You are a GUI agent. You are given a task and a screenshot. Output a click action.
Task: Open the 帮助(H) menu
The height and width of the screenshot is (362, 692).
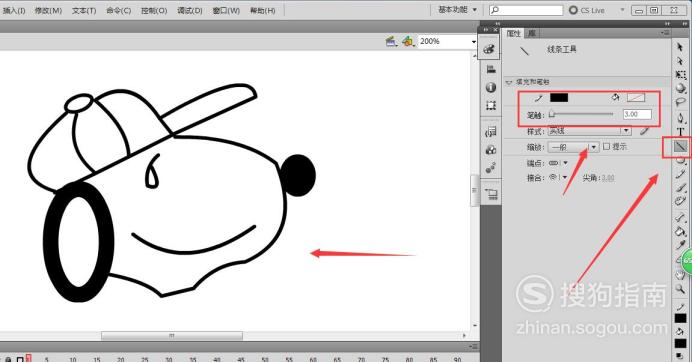point(263,10)
